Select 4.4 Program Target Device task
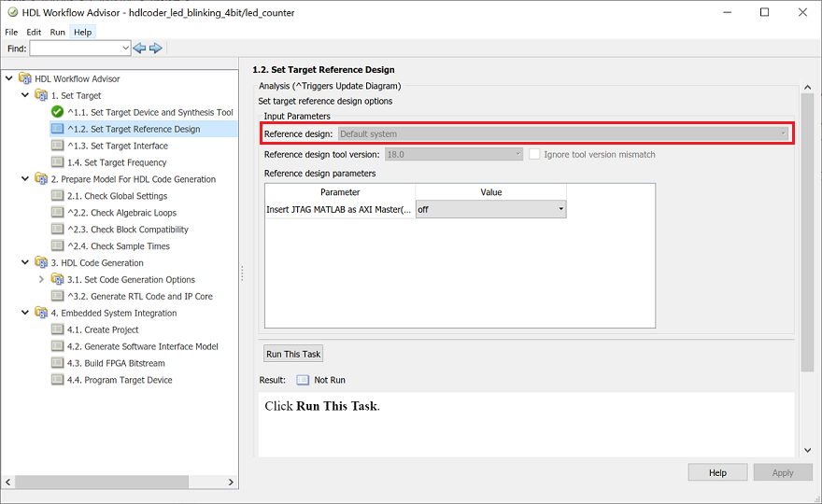822x504 pixels. [x=120, y=380]
